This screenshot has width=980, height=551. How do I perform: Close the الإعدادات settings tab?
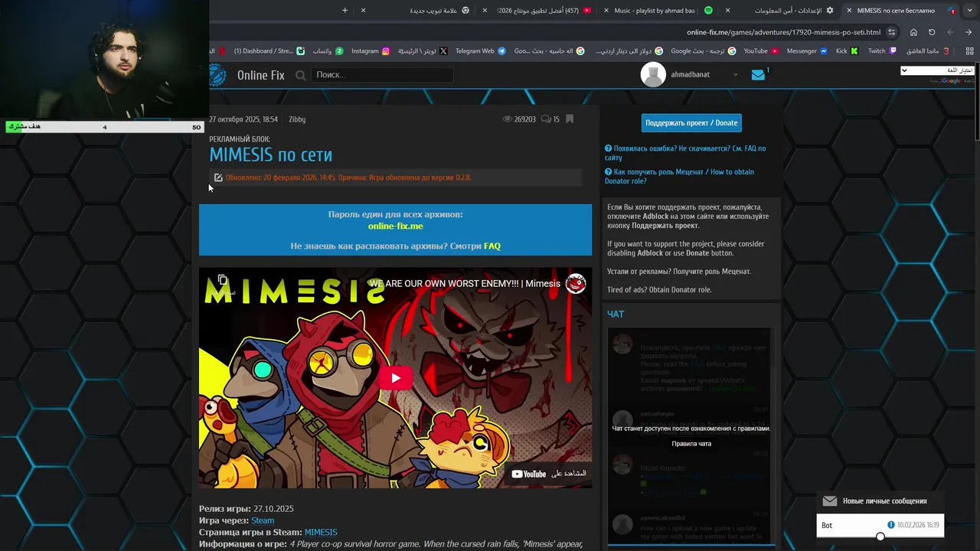click(727, 10)
